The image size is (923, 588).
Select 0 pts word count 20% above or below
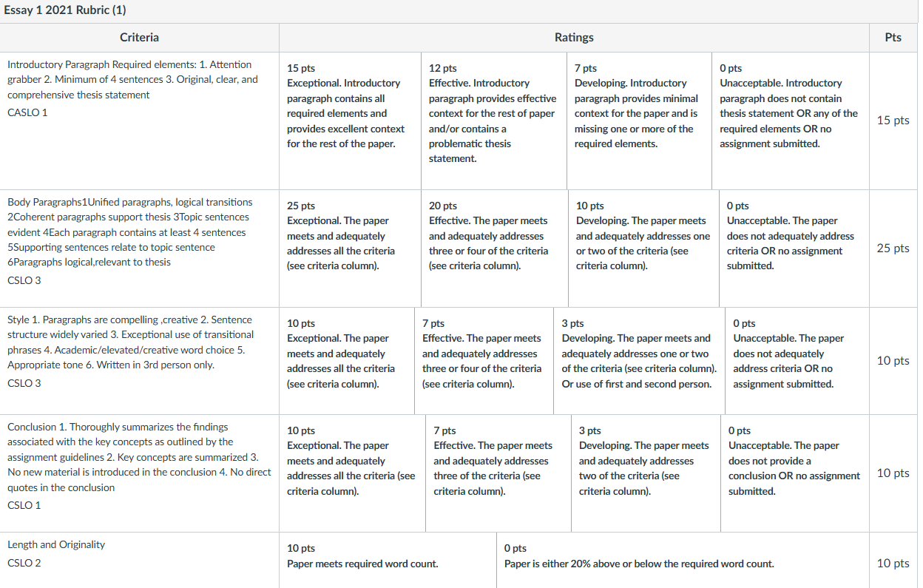(x=683, y=560)
